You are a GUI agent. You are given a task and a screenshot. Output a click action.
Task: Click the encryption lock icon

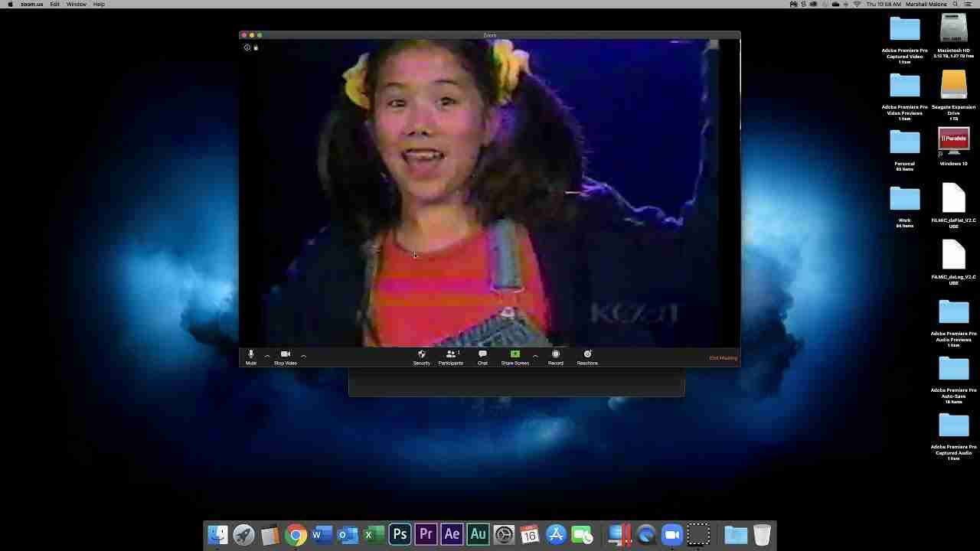pos(256,47)
